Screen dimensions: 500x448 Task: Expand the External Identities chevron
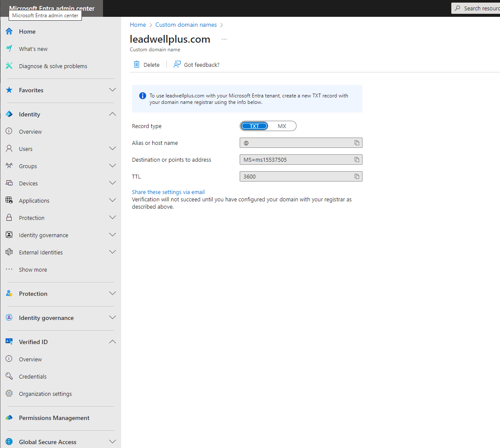click(x=112, y=252)
